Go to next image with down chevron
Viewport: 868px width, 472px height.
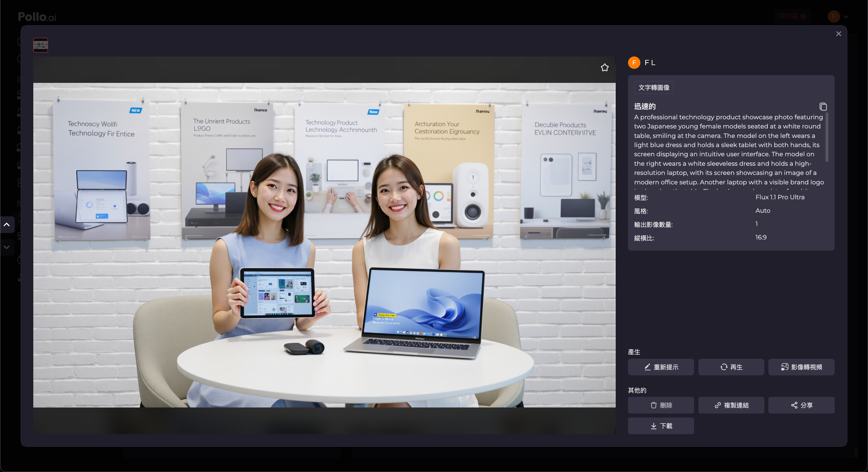click(x=7, y=247)
